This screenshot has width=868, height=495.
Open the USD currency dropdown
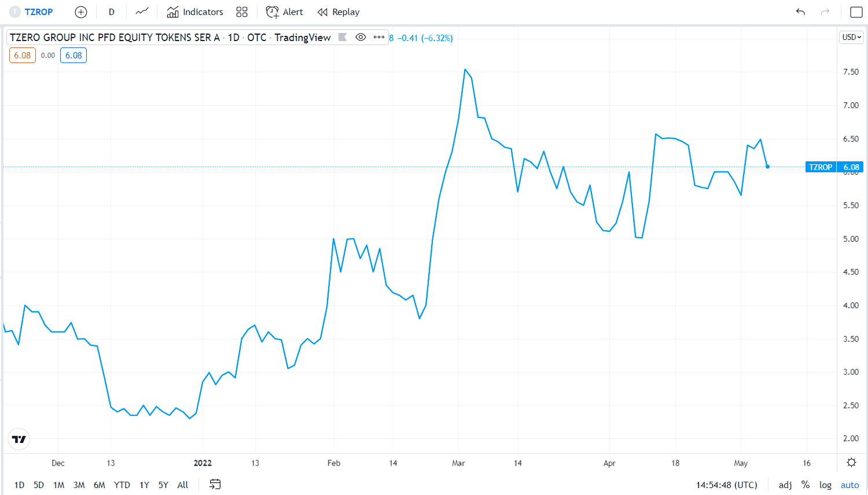pos(852,37)
